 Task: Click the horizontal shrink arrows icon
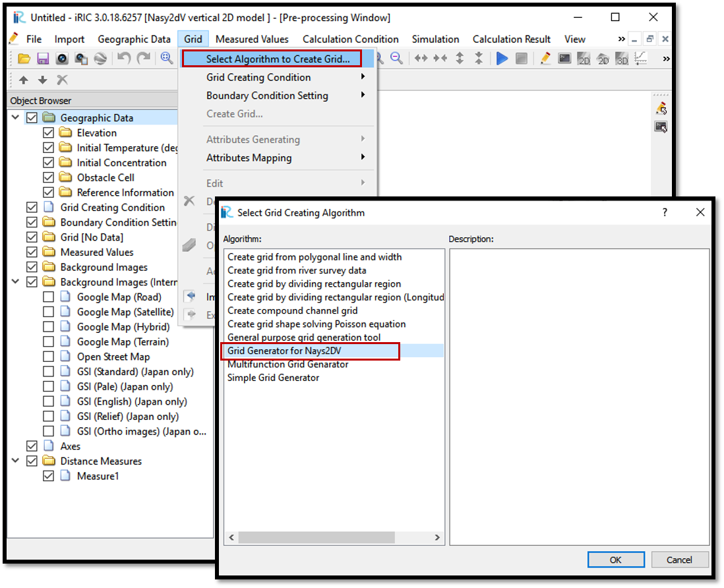tap(440, 58)
